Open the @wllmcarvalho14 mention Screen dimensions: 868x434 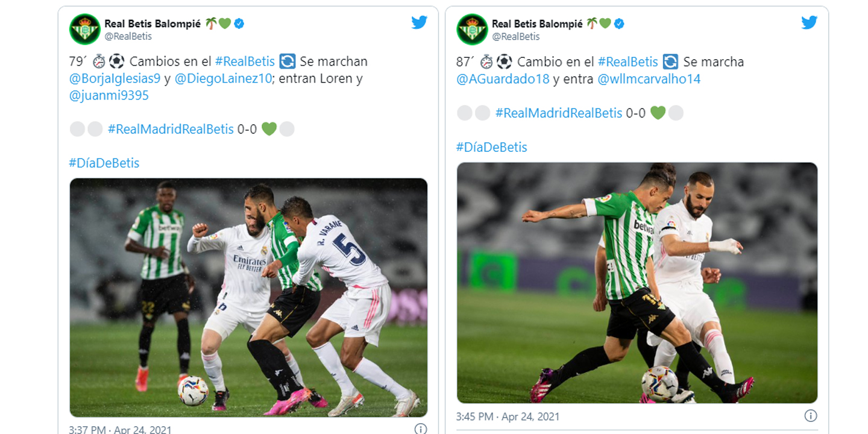649,78
